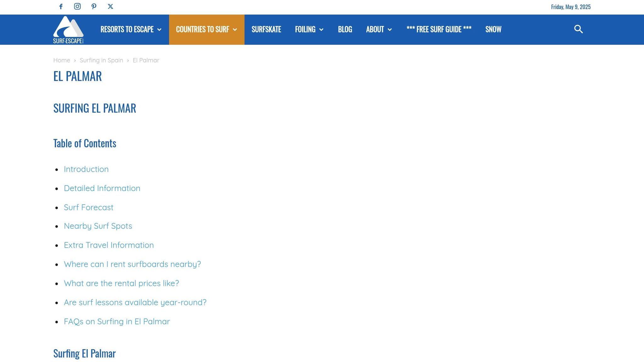
Task: Open the Free Surf Guide menu item
Action: (x=439, y=30)
